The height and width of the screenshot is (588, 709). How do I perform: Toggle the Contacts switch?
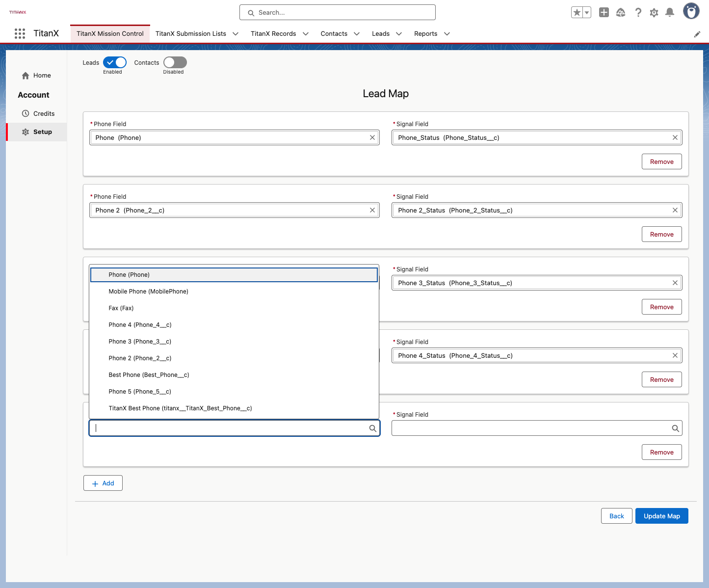[175, 62]
